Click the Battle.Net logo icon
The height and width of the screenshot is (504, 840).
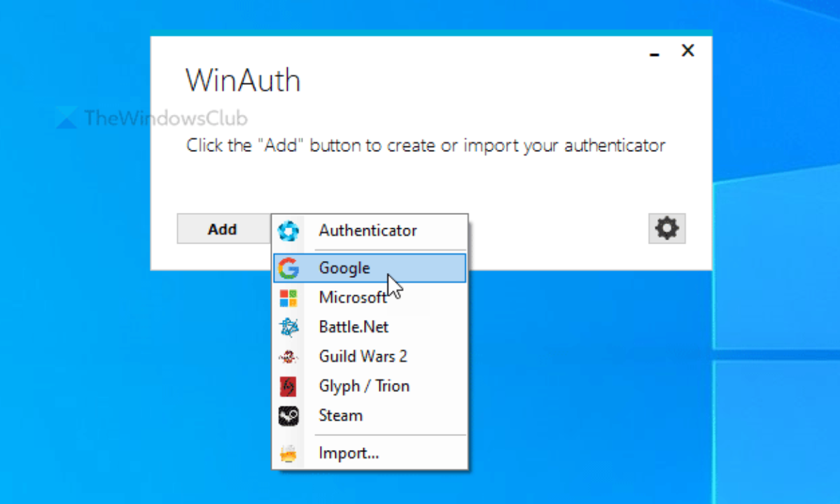pyautogui.click(x=288, y=328)
